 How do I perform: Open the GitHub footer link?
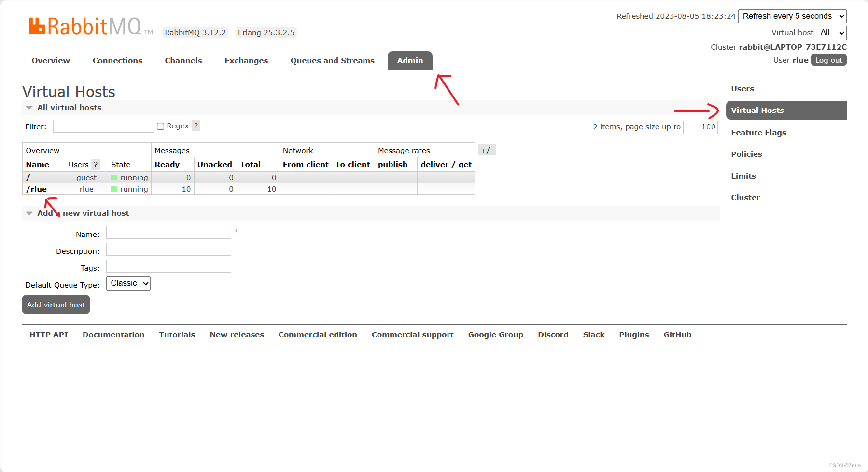[677, 334]
